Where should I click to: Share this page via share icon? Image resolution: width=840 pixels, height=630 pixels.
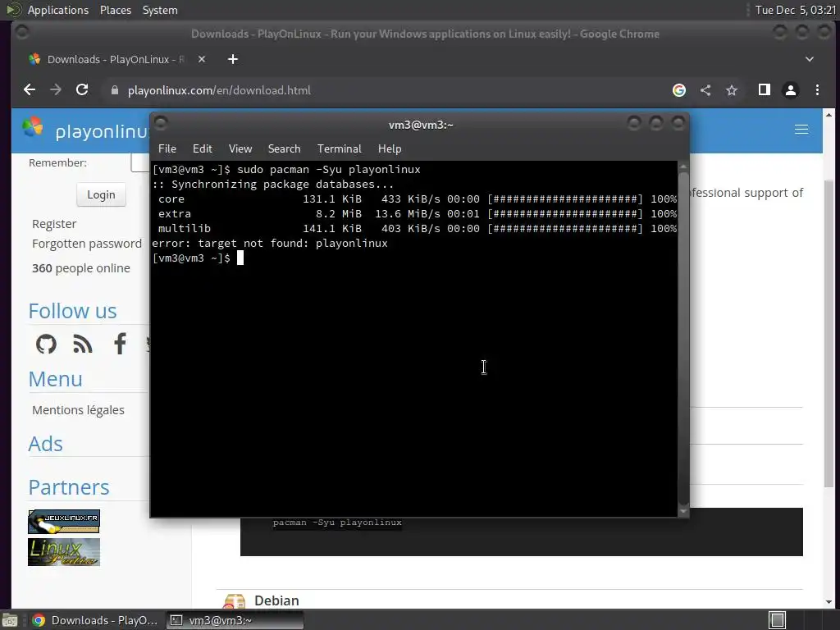click(x=705, y=90)
